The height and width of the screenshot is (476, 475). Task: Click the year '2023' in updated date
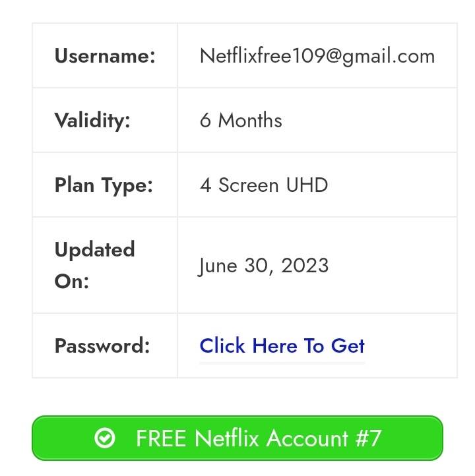click(305, 266)
